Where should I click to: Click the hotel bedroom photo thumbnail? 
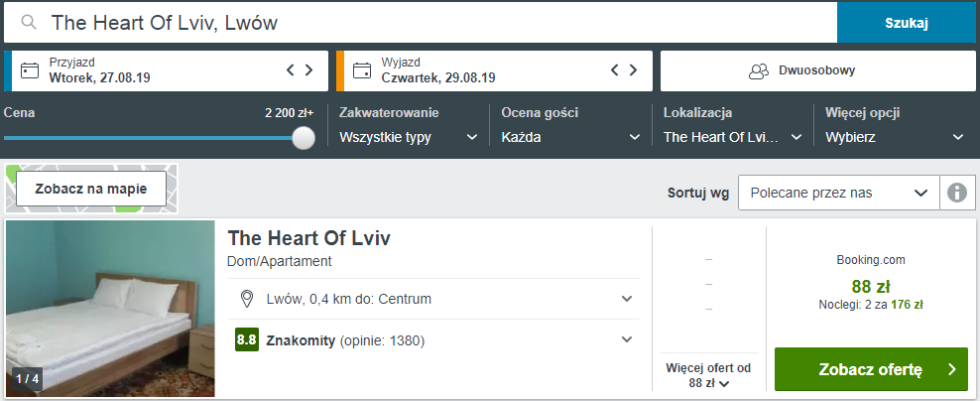(x=110, y=309)
